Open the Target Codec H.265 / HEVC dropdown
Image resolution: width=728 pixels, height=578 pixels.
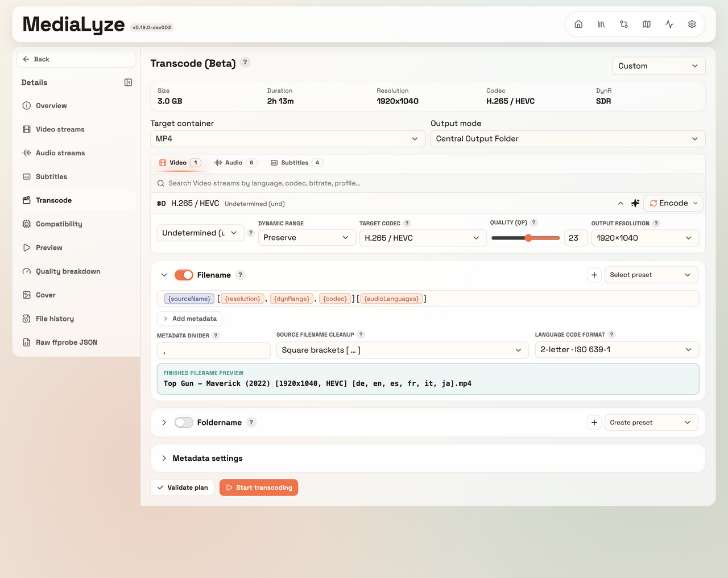[423, 238]
